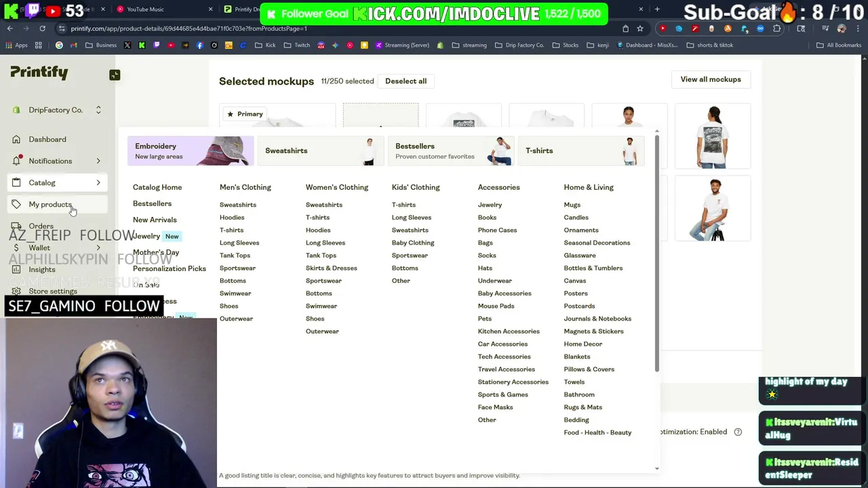Open the Embroidery New large areas card

[x=191, y=151]
